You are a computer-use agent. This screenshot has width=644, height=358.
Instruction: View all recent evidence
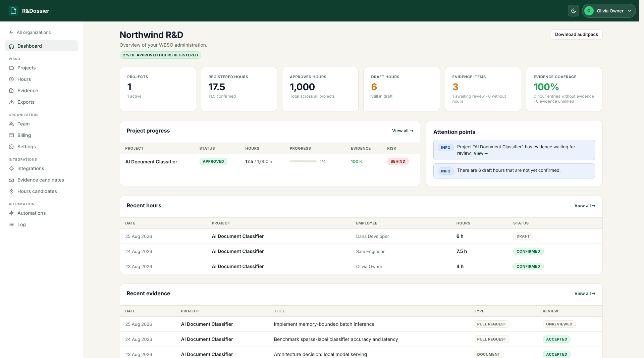585,294
